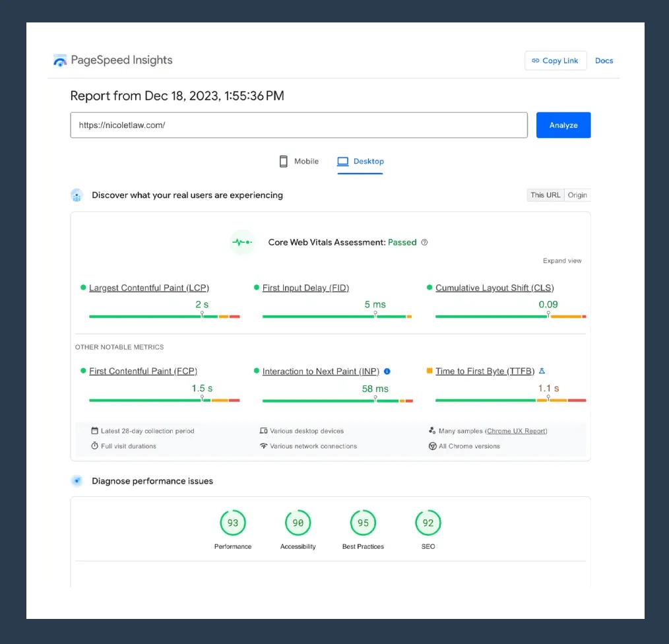Switch to the Mobile tab

[299, 161]
